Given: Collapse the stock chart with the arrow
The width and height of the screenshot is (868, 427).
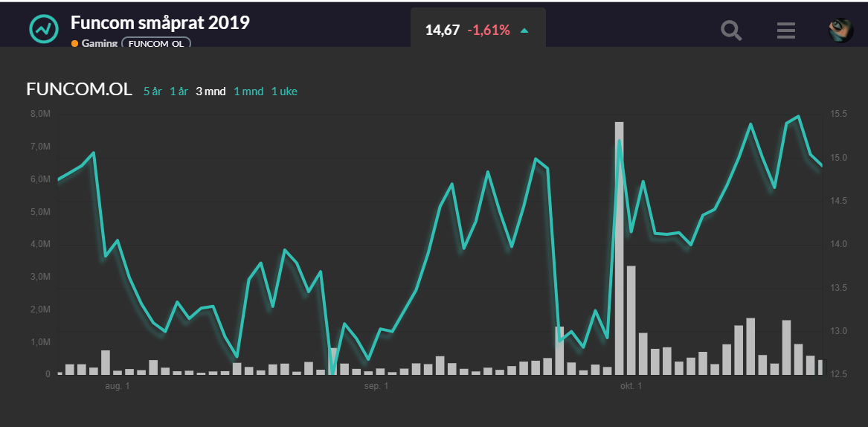Looking at the screenshot, I should click(x=524, y=31).
